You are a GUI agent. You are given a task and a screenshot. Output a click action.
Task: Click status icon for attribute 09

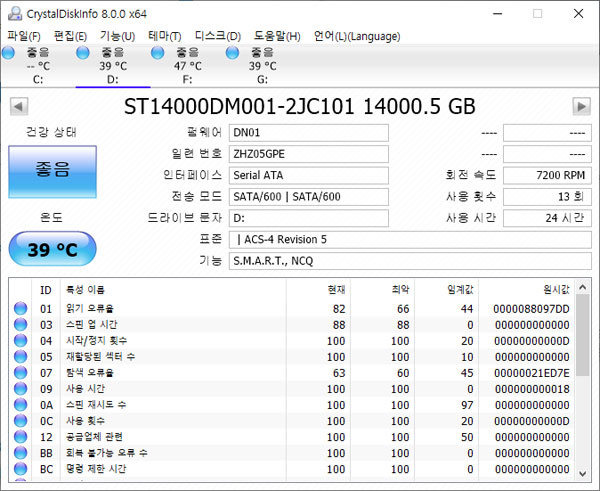coord(21,388)
